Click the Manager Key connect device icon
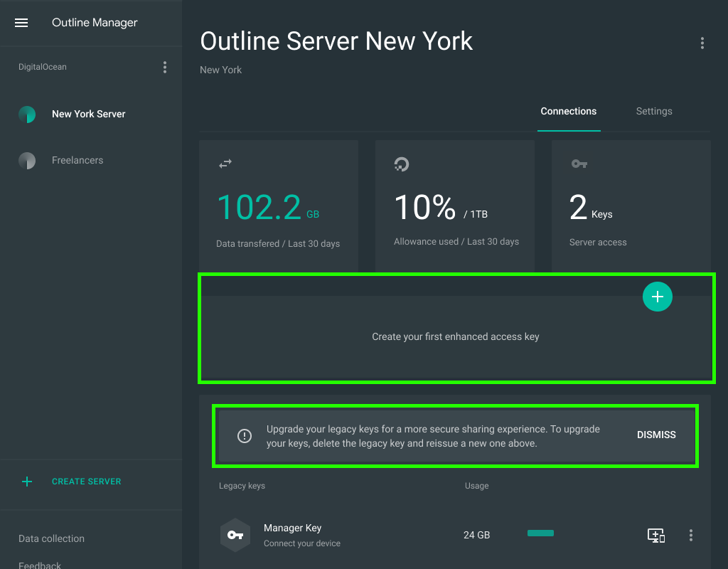The height and width of the screenshot is (569, 728). (655, 536)
